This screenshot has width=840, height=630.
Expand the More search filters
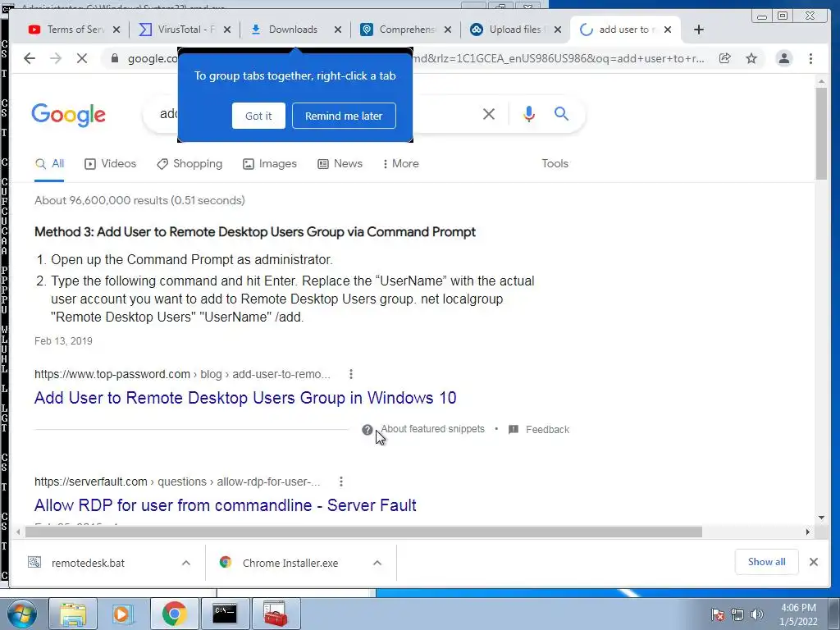click(x=400, y=163)
